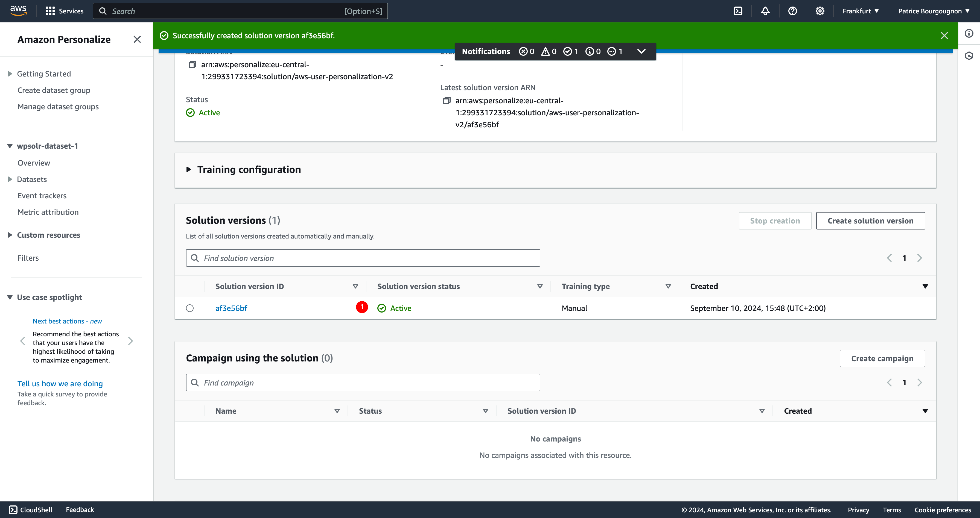Copy the Solution ARN

point(192,64)
